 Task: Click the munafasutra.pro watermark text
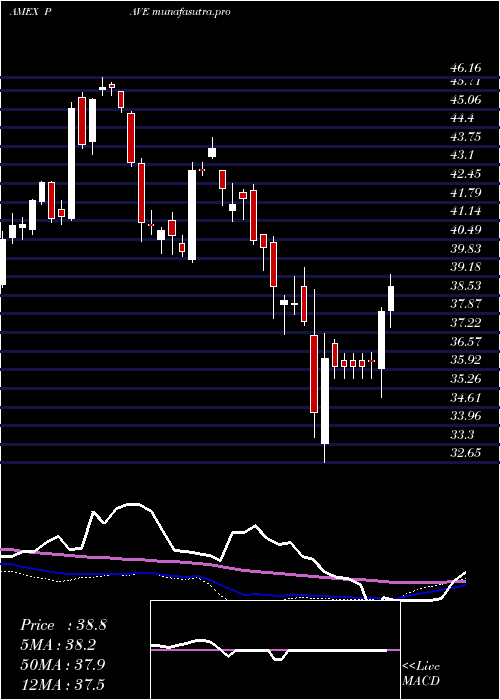[x=191, y=12]
